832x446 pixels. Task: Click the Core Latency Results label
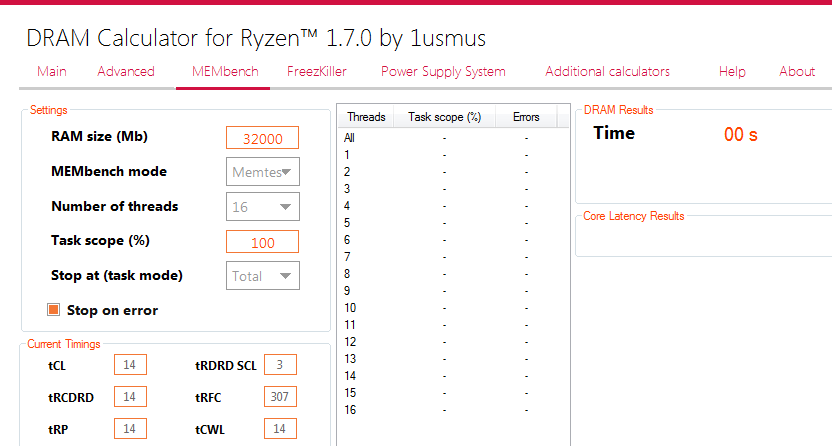[634, 216]
